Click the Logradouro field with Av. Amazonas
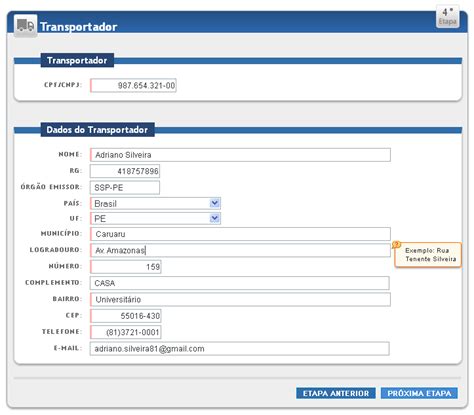This screenshot has width=474, height=415. click(240, 250)
